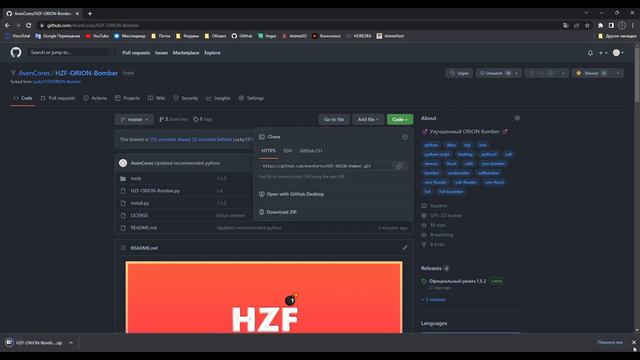View the 5 tags link
Screen dimensions: 640x360
click(x=203, y=120)
